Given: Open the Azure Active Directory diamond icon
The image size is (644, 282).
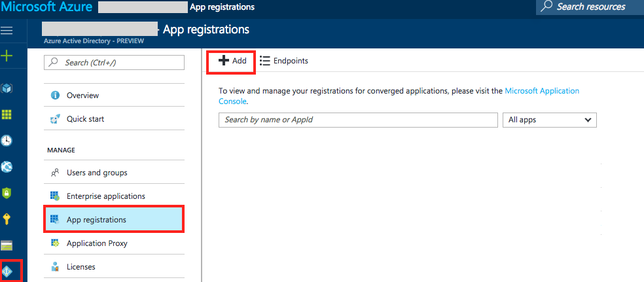Looking at the screenshot, I should (x=7, y=272).
